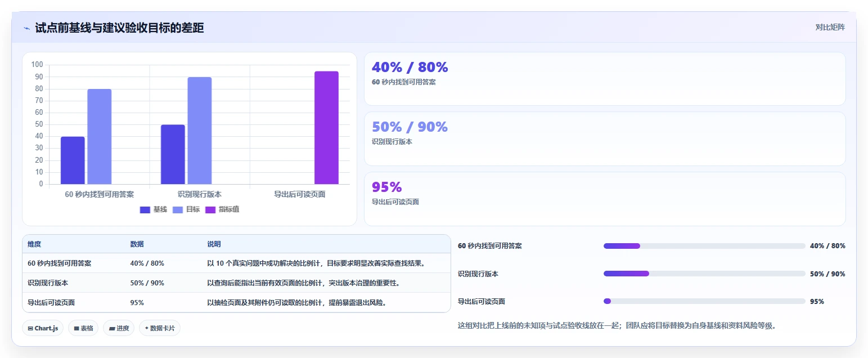Click the 50% / 90% data card
Viewport: 868px width, 358px height.
605,138
